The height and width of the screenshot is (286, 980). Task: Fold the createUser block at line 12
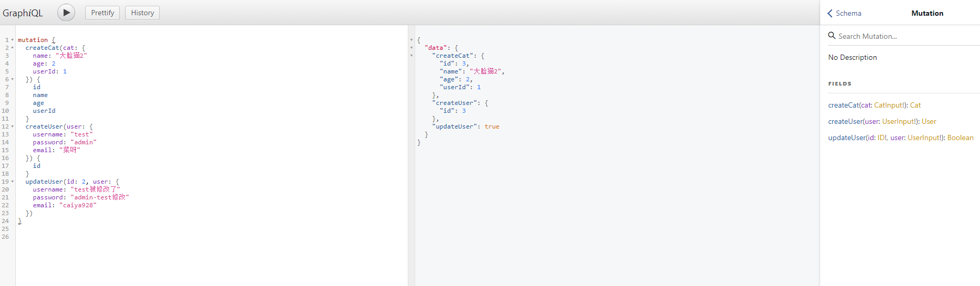tap(13, 126)
